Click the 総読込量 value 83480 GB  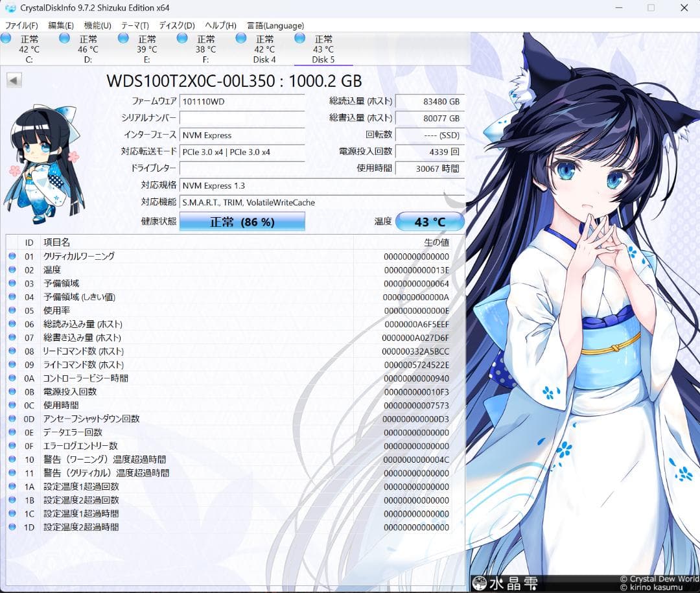coord(430,101)
